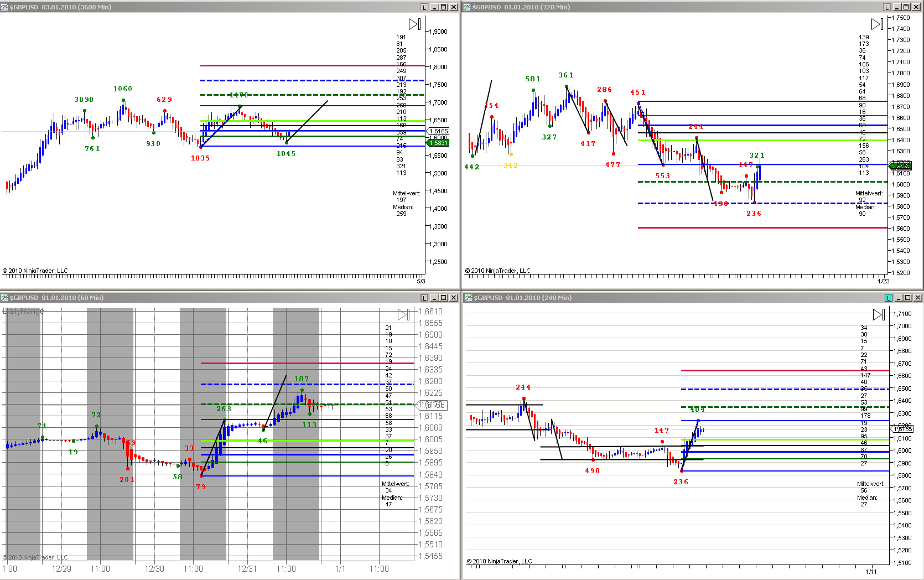The height and width of the screenshot is (580, 924).
Task: Click red swing label 629 in 3600 Min chart
Action: pyautogui.click(x=164, y=100)
